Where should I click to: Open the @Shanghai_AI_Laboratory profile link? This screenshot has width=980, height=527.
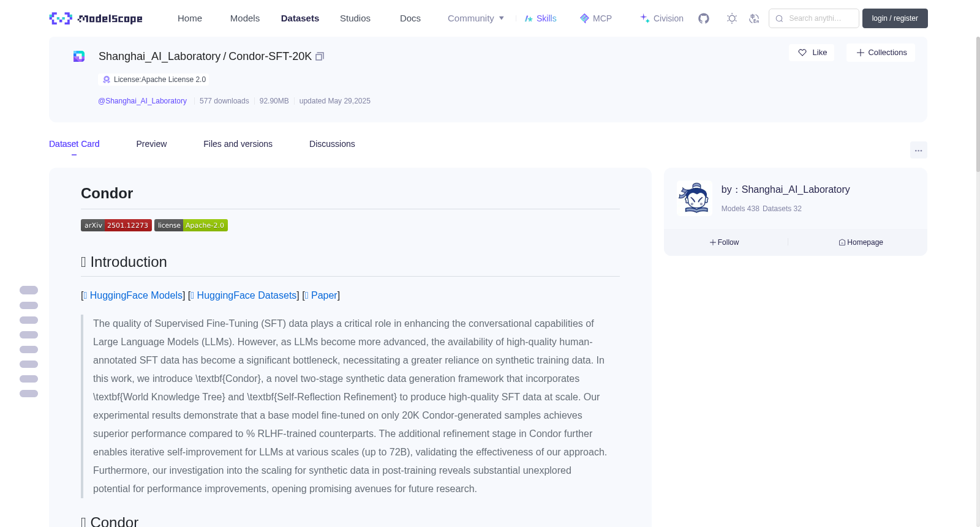142,101
